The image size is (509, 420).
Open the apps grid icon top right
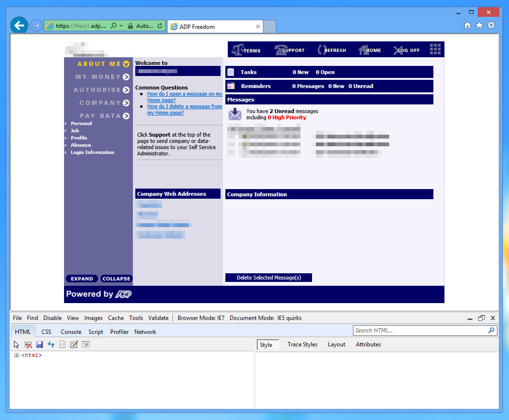pyautogui.click(x=435, y=49)
